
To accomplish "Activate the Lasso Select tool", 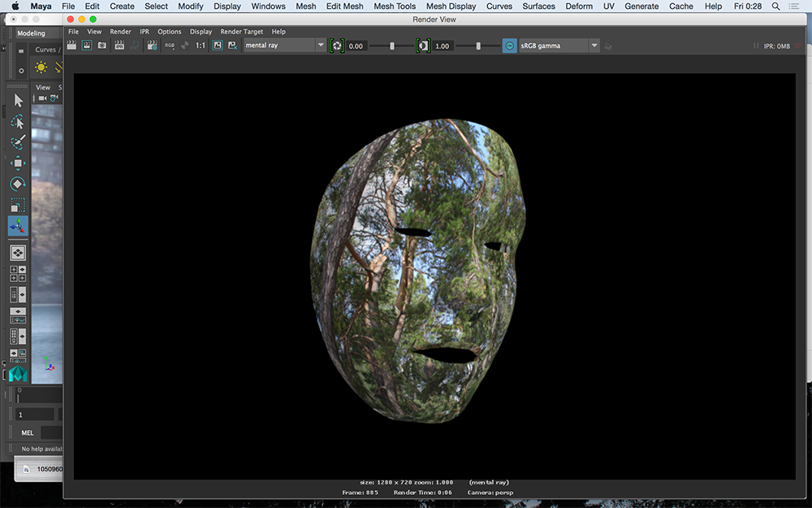I will tap(18, 122).
